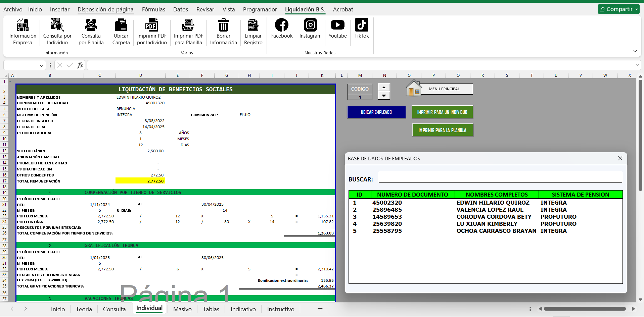
Task: Expand the Name Box dropdown
Action: 41,65
